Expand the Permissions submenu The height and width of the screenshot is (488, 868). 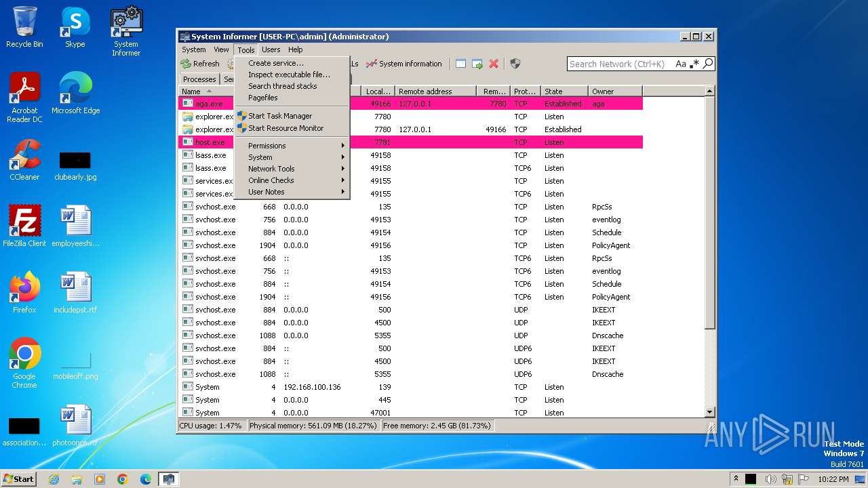(x=292, y=146)
